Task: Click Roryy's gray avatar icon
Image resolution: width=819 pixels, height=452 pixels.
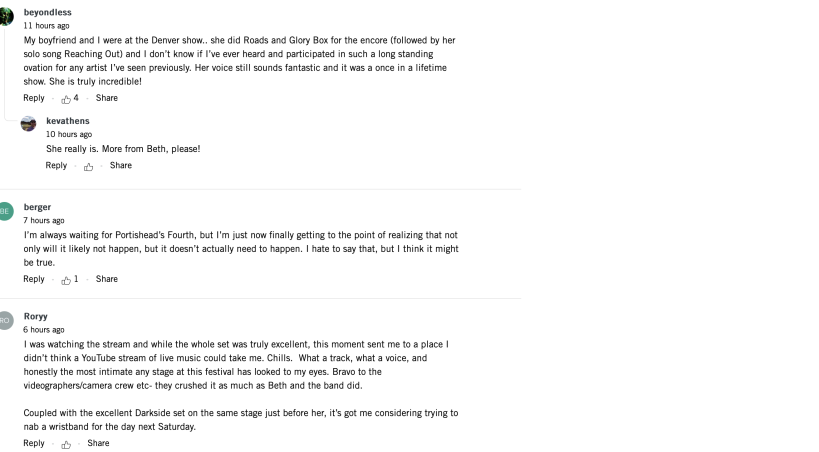Action: (x=6, y=320)
